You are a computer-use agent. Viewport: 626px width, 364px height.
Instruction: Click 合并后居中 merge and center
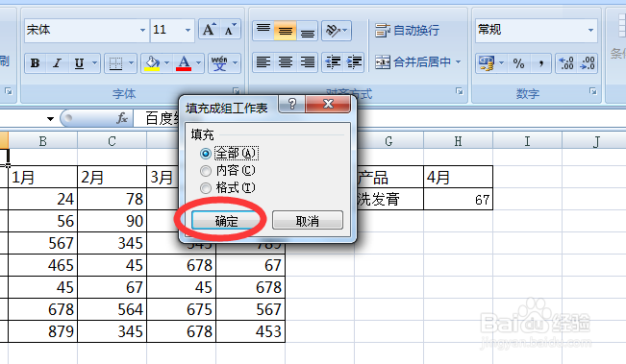pyautogui.click(x=413, y=62)
